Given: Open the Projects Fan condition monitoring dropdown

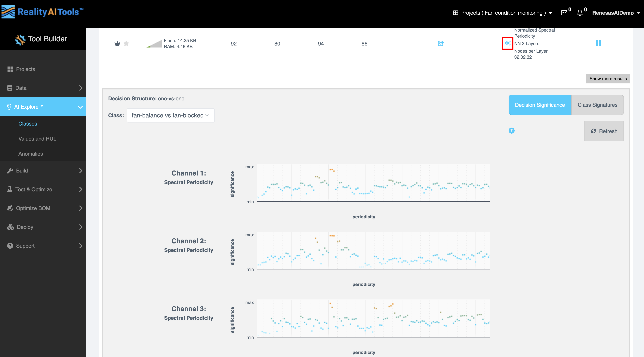Looking at the screenshot, I should click(503, 13).
